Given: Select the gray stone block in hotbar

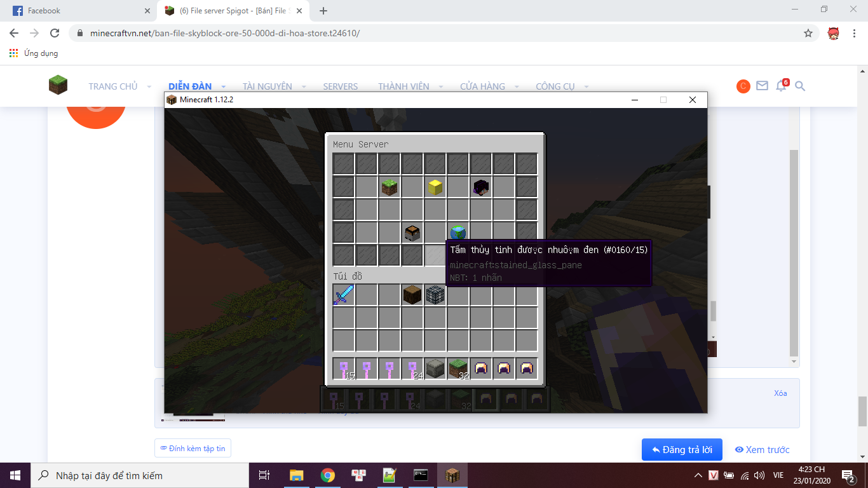Looking at the screenshot, I should point(435,369).
